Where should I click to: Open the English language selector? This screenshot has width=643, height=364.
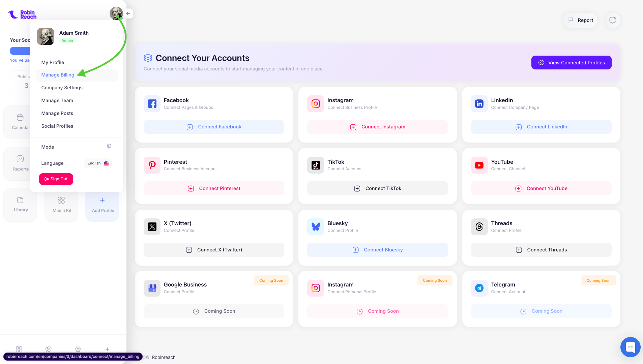pyautogui.click(x=98, y=163)
